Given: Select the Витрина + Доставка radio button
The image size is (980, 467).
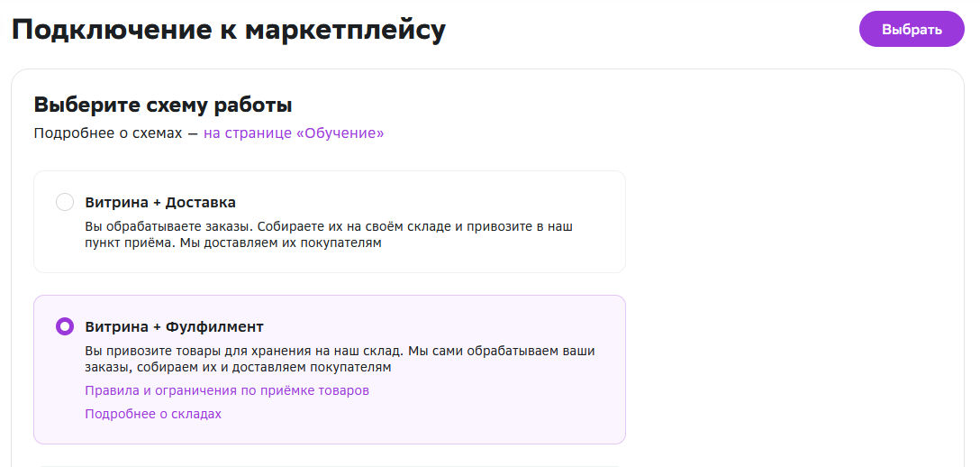Looking at the screenshot, I should click(x=65, y=202).
